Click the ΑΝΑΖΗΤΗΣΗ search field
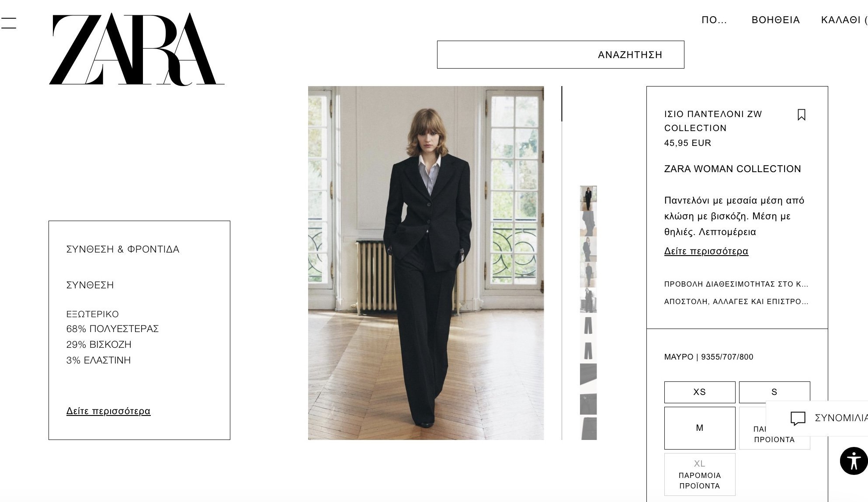Screen dimensions: 868x502 point(560,55)
